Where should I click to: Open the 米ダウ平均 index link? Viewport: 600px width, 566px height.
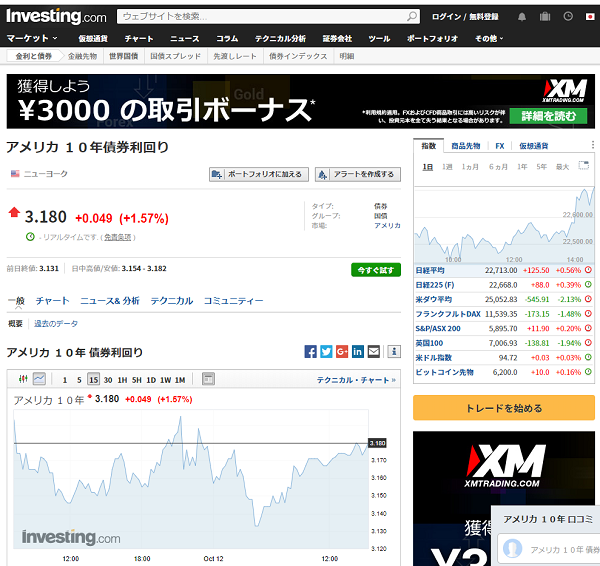[434, 299]
